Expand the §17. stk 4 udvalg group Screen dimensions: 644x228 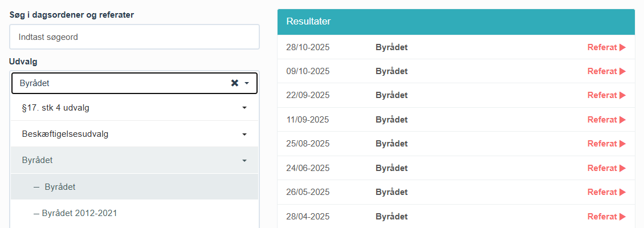pyautogui.click(x=244, y=108)
